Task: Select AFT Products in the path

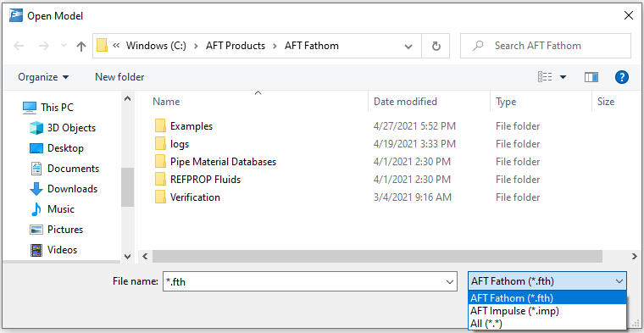Action: pos(236,46)
